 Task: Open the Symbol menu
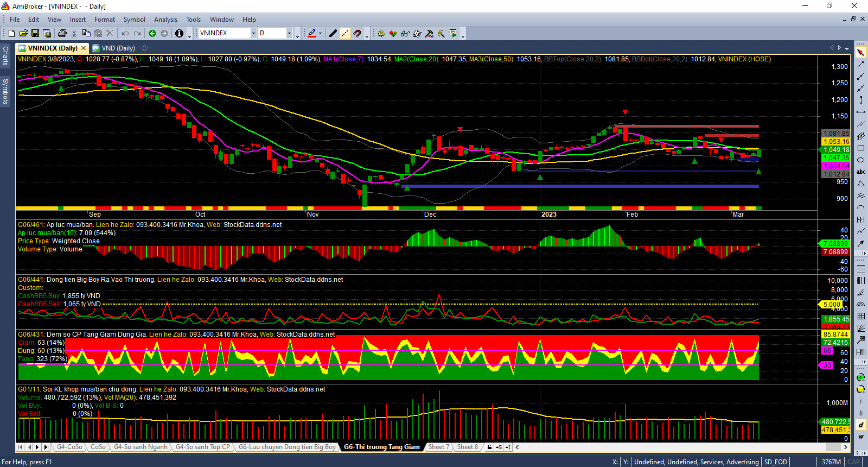click(134, 19)
